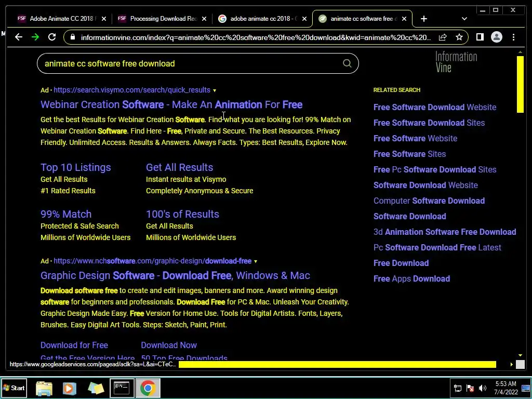Close the animate cc software free tab
Image resolution: width=532 pixels, height=399 pixels.
tap(404, 19)
